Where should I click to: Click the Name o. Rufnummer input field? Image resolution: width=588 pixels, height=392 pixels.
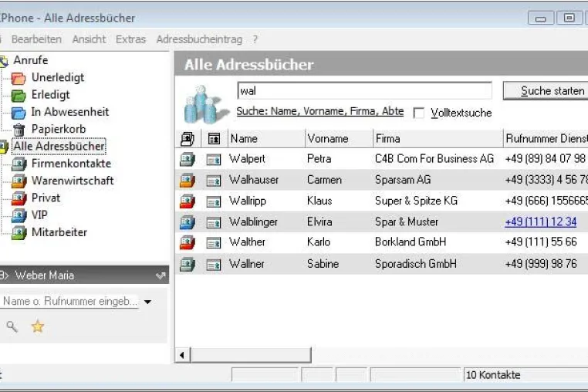pos(69,301)
